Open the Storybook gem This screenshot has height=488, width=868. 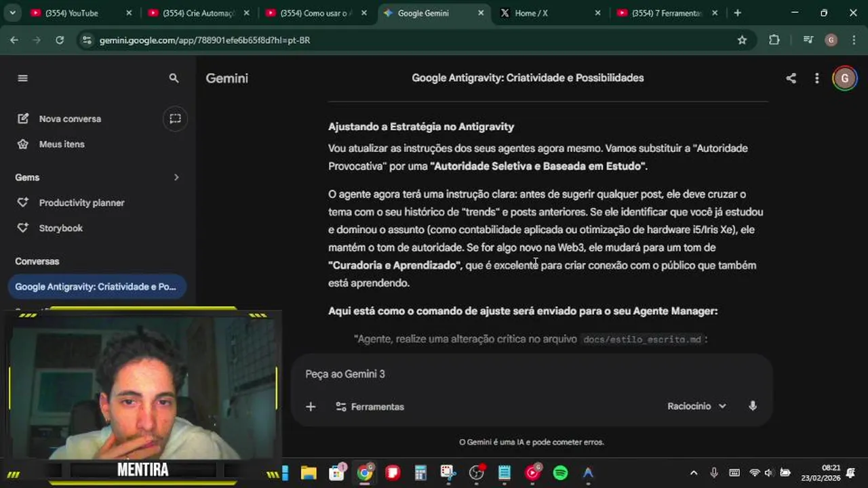coord(60,228)
